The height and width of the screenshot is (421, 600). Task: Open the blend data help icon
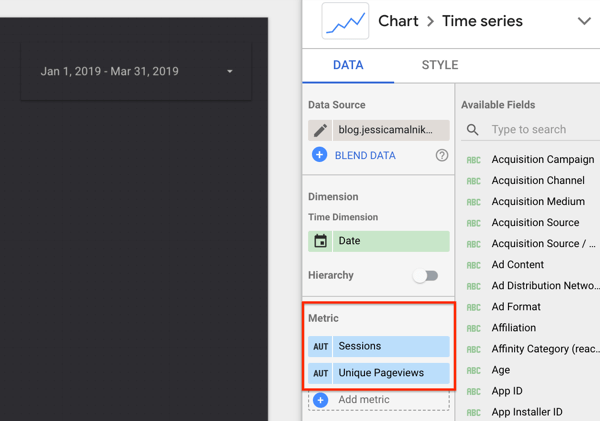(442, 155)
